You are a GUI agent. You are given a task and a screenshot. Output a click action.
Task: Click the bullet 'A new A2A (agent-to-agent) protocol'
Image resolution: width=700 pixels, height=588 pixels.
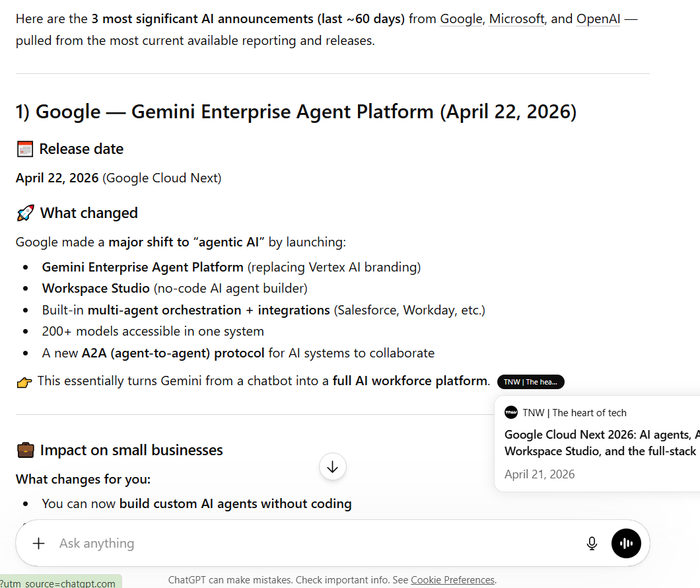pyautogui.click(x=238, y=353)
